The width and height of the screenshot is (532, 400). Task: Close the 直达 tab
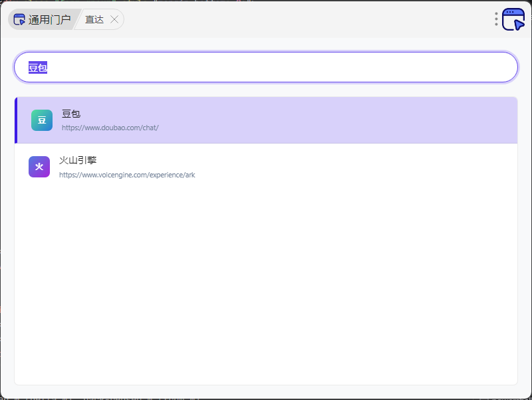point(114,20)
